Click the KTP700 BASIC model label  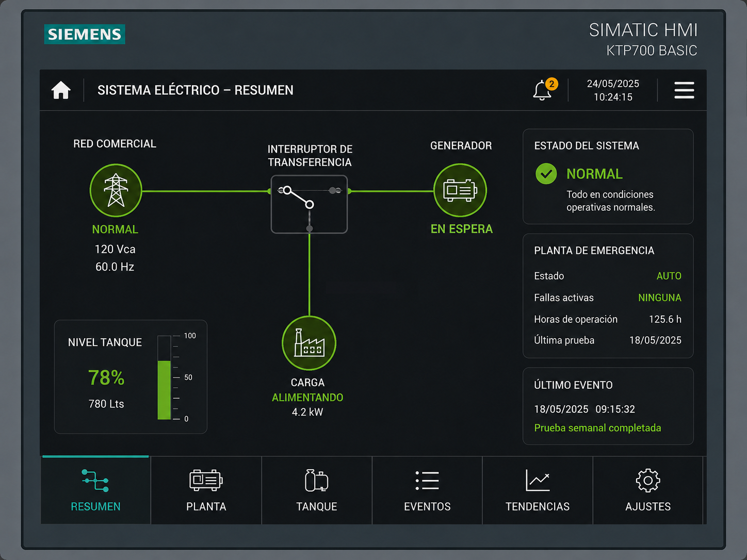coord(652,51)
